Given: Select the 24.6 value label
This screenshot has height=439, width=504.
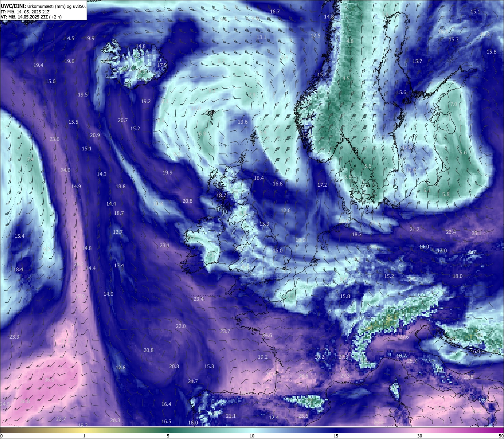Looking at the screenshot, I should (267, 335).
